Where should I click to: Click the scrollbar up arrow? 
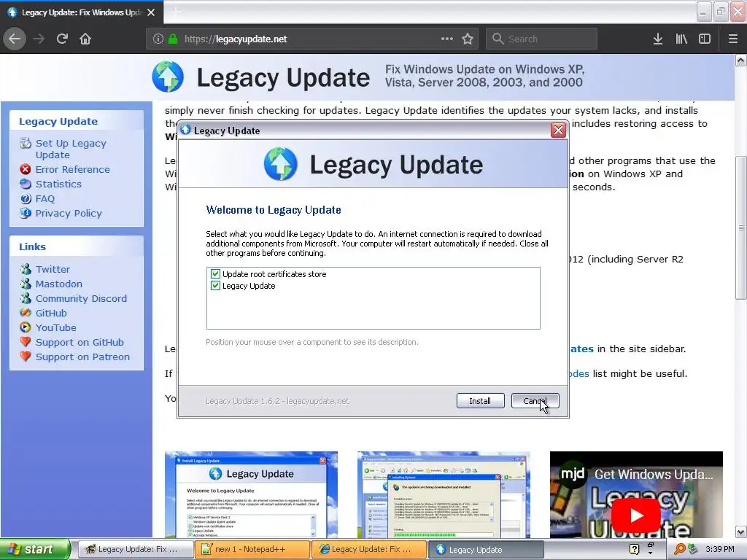point(741,61)
